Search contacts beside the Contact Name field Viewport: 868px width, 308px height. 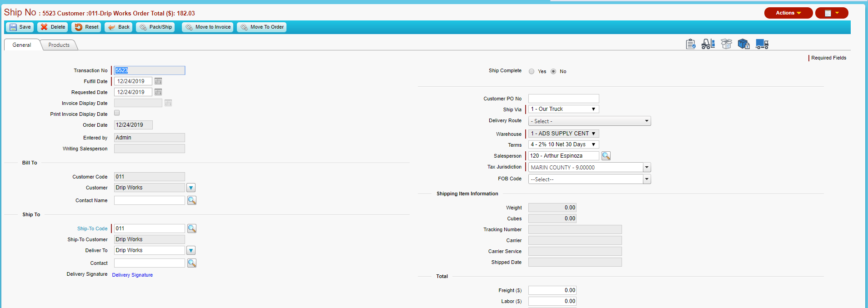192,200
